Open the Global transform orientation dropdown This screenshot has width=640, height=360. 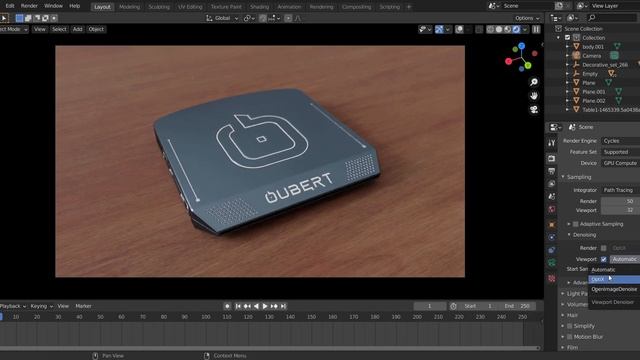(x=222, y=18)
